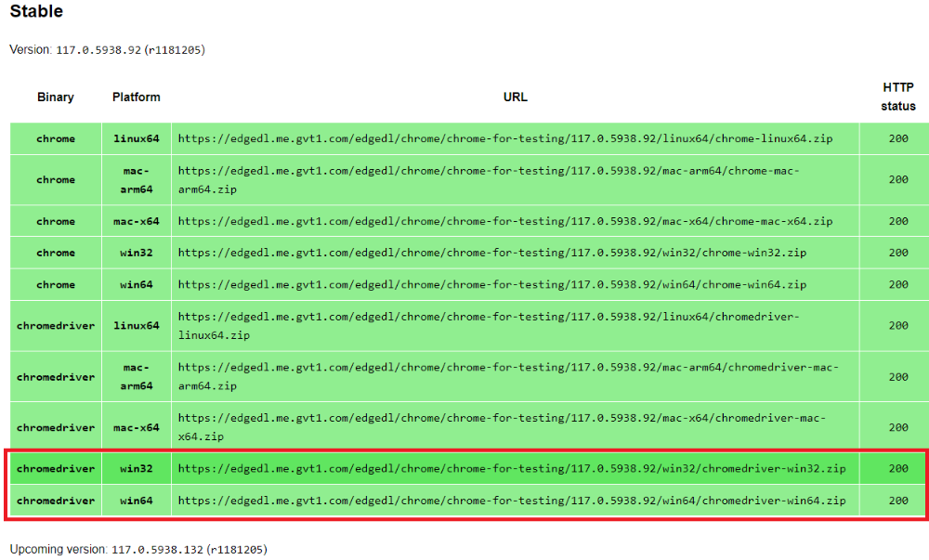Viewport: 929px width, 560px height.
Task: Click 200 status in chromedriver win64 row
Action: (x=898, y=501)
